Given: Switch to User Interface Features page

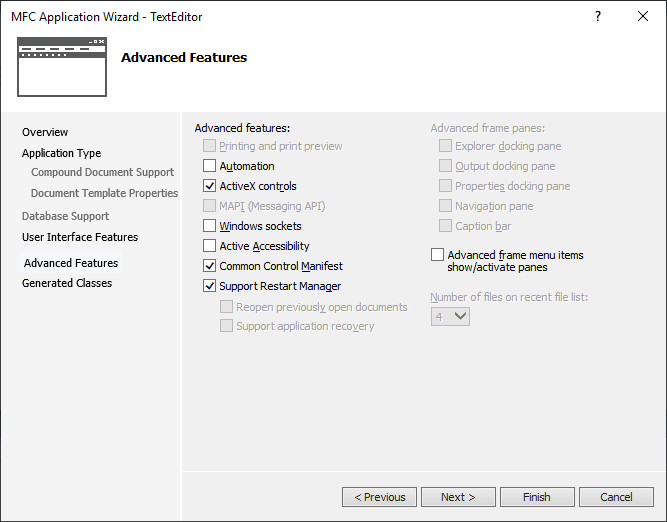Looking at the screenshot, I should [x=80, y=237].
